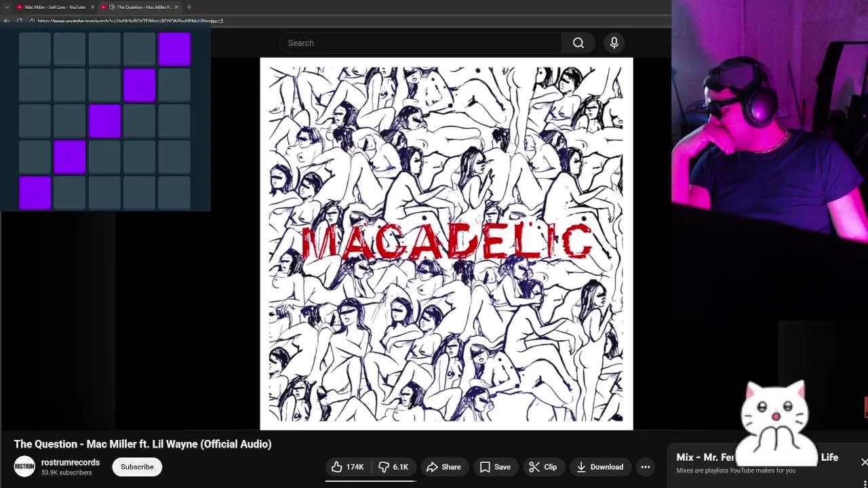
Task: Open Clip tool with scissors icon
Action: pyautogui.click(x=542, y=467)
